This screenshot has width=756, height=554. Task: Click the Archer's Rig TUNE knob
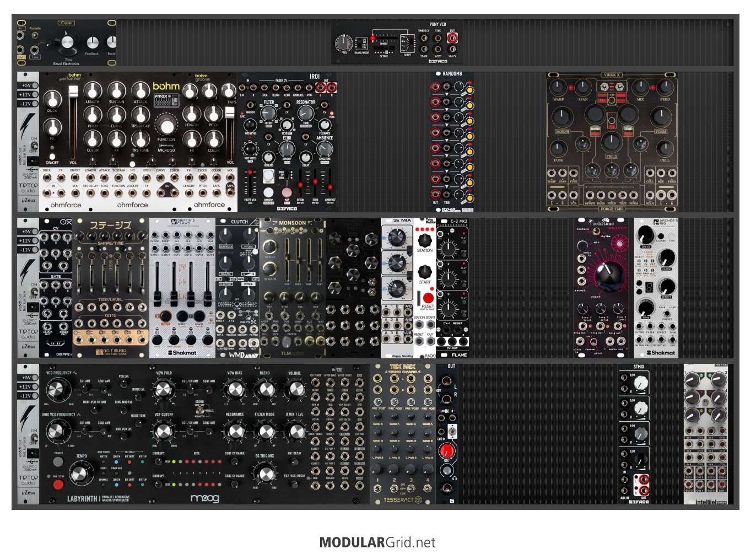coord(645,307)
